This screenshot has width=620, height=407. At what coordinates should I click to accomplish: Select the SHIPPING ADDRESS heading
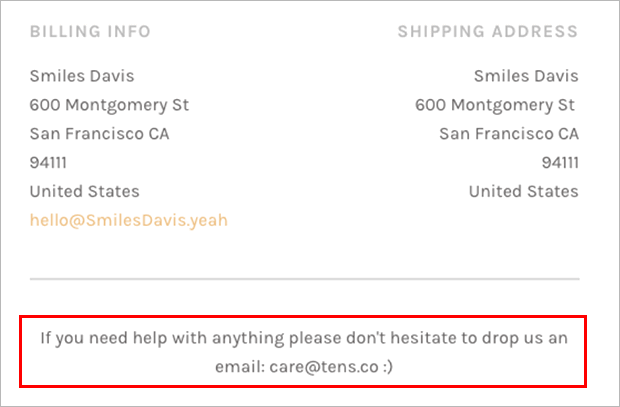pos(488,32)
